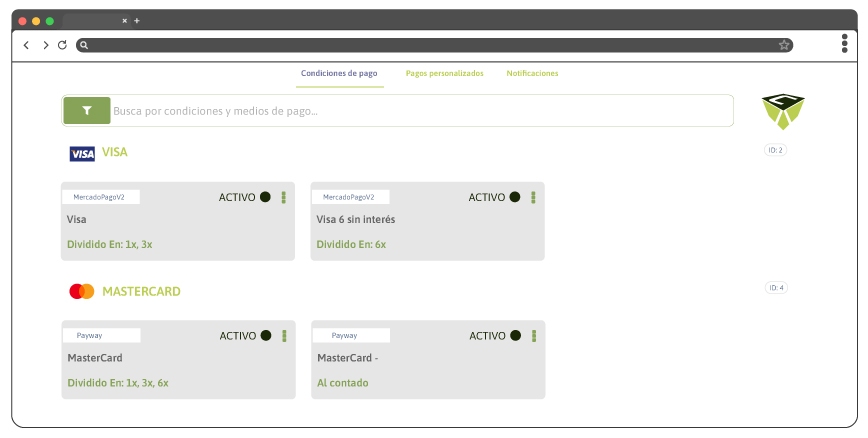
Task: Switch to Pagos personalizados tab
Action: [444, 74]
